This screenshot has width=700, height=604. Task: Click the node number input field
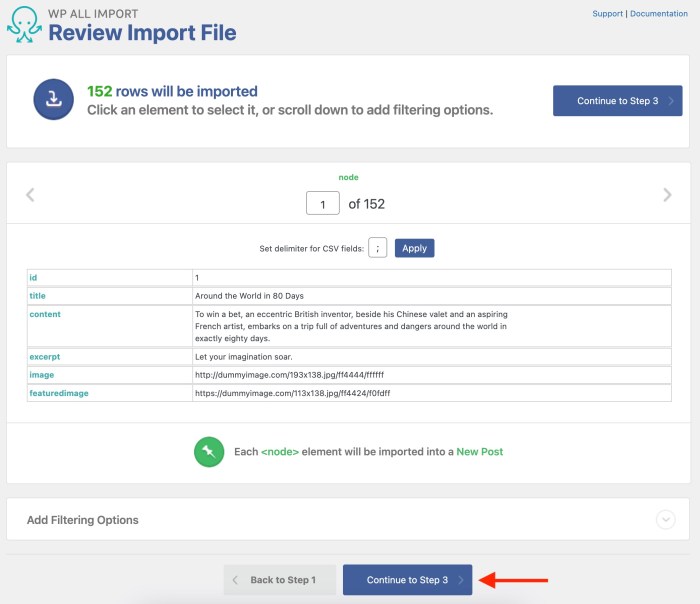323,204
